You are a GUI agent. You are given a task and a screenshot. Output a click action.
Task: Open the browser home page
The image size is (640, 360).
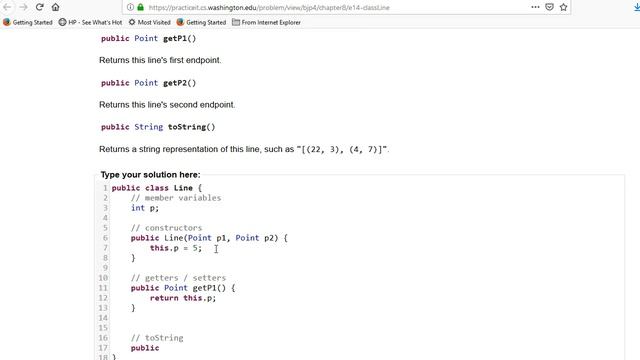(x=56, y=7)
